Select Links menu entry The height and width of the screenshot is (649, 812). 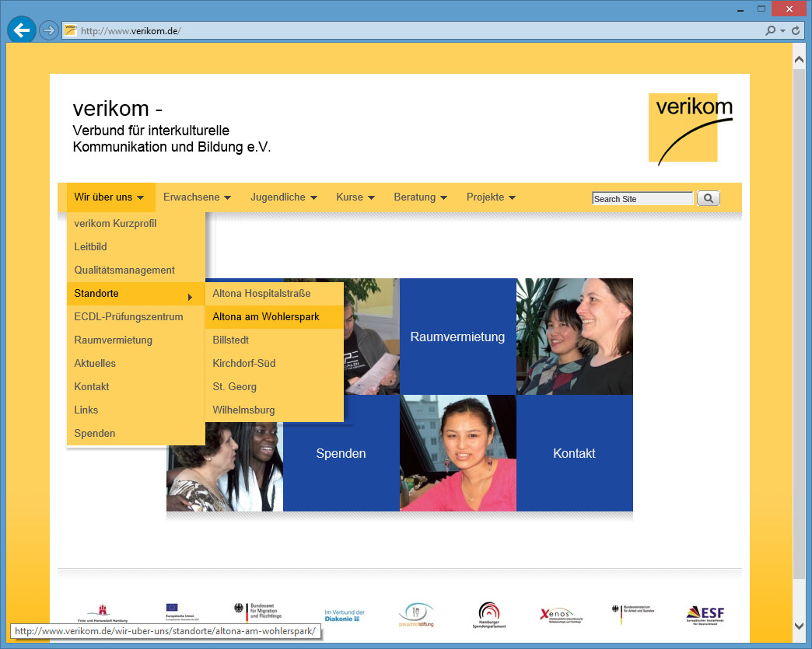[x=135, y=410]
